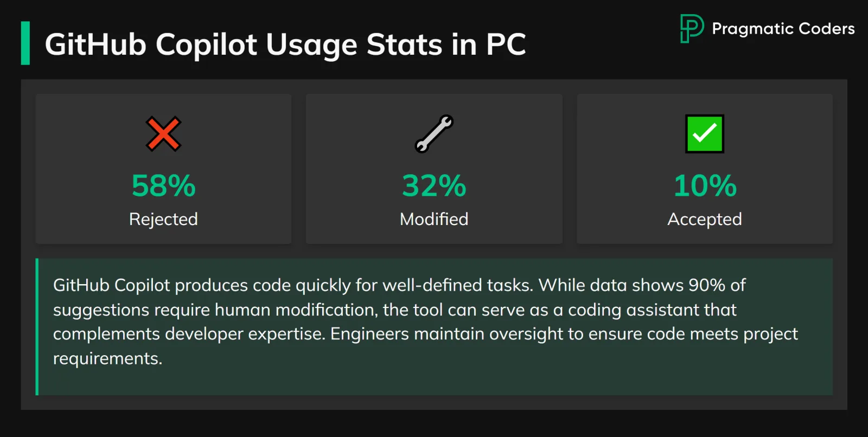The height and width of the screenshot is (437, 868).
Task: Click the word GitHub in the title
Action: [x=95, y=44]
